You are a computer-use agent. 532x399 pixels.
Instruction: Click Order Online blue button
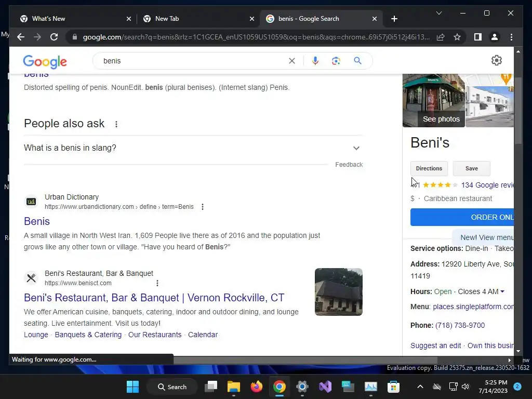(x=462, y=217)
